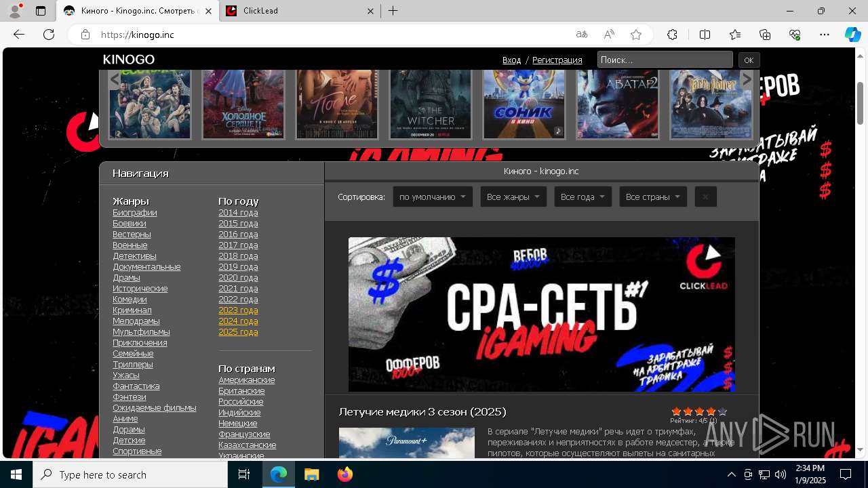Open Windows Start menu
This screenshot has height=488, width=868.
16,474
